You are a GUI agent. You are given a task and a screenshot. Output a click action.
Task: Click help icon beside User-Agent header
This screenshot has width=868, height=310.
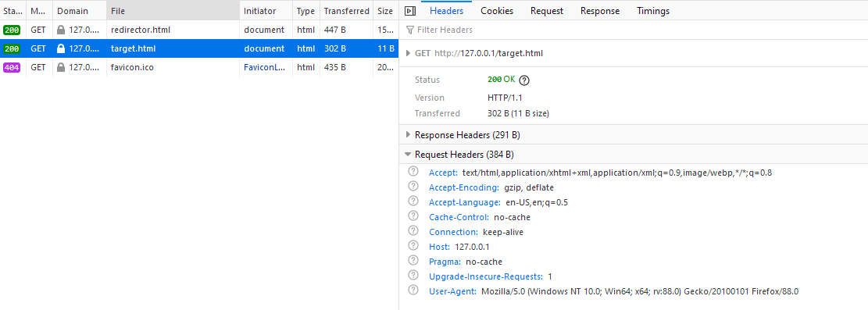click(413, 290)
